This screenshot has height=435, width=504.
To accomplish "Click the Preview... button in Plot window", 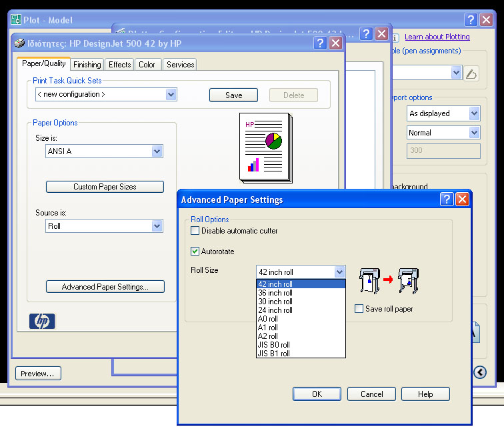I will coord(38,374).
